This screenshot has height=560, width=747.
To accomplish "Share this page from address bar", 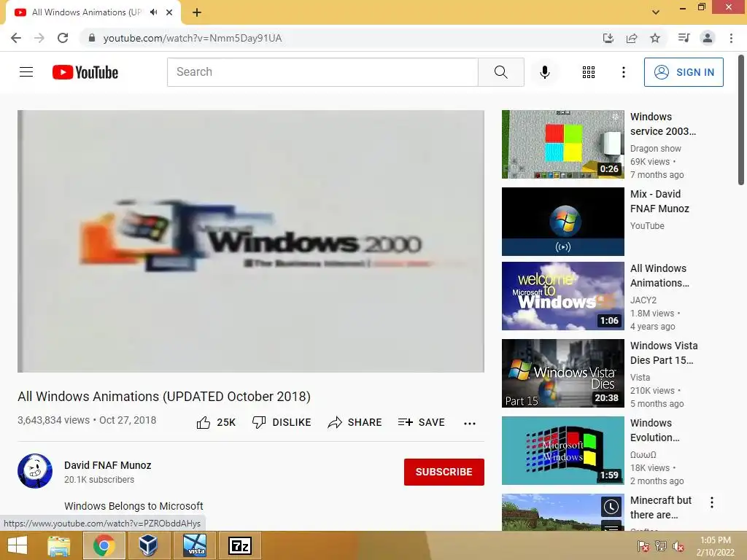I will [x=632, y=38].
